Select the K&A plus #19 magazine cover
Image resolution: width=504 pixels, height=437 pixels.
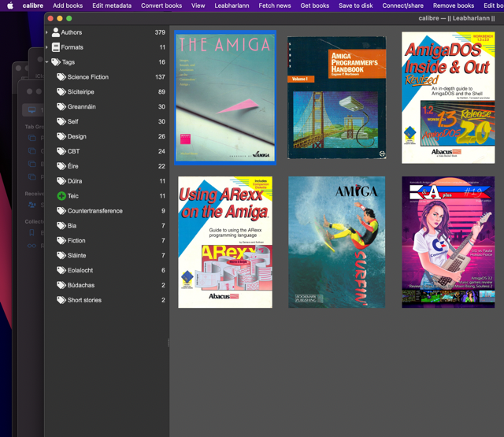(x=448, y=242)
